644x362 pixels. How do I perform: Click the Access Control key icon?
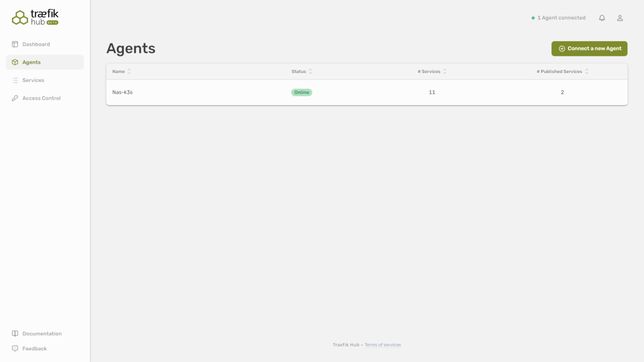(x=15, y=98)
